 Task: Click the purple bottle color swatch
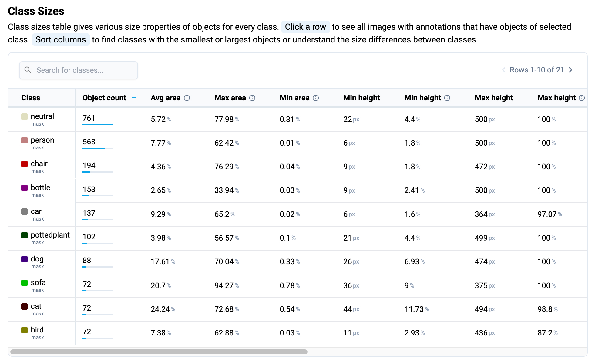pos(25,188)
